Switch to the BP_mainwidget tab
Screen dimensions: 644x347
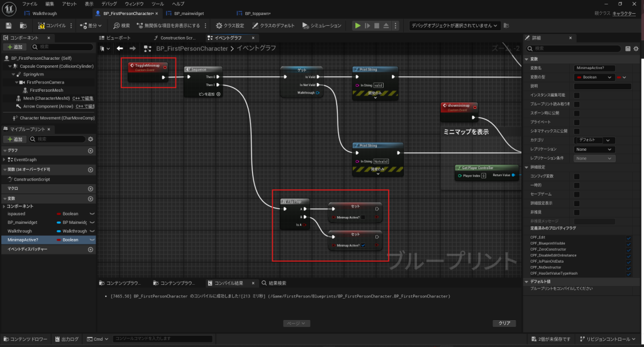(x=189, y=13)
